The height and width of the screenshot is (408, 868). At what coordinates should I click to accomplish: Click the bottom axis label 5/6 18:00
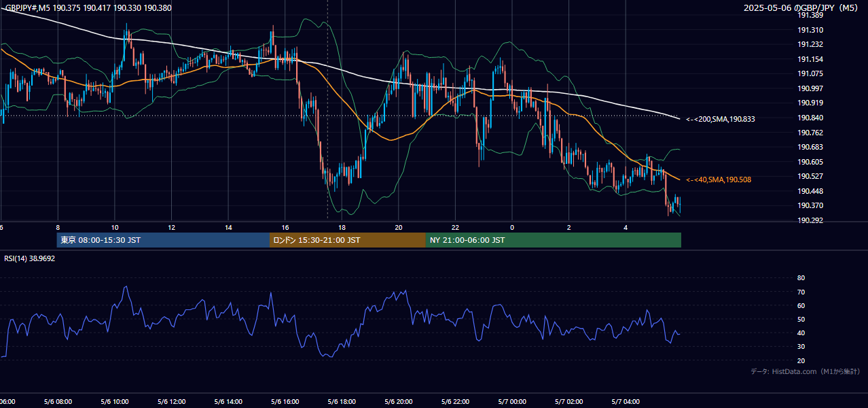tap(342, 402)
